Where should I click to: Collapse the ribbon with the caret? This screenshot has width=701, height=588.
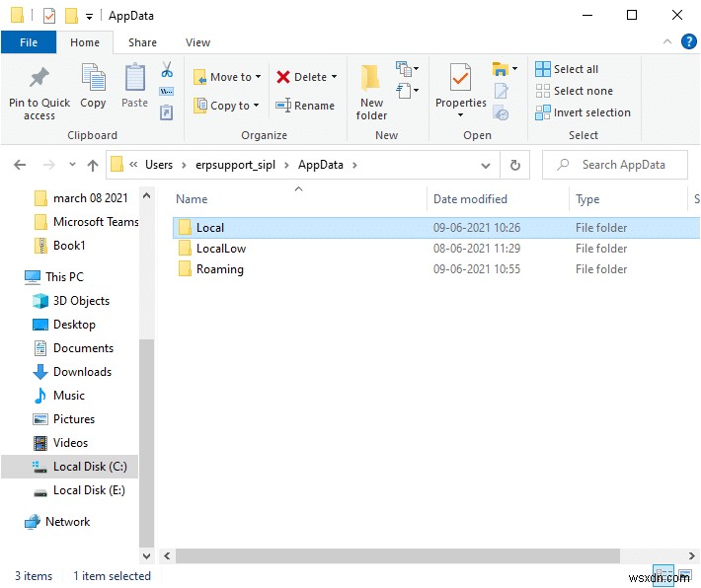(x=667, y=41)
